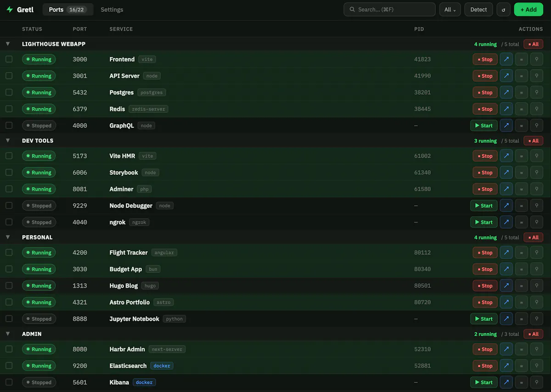Click the Running status badge for Elasticsearch
The height and width of the screenshot is (392, 551).
pyautogui.click(x=39, y=366)
